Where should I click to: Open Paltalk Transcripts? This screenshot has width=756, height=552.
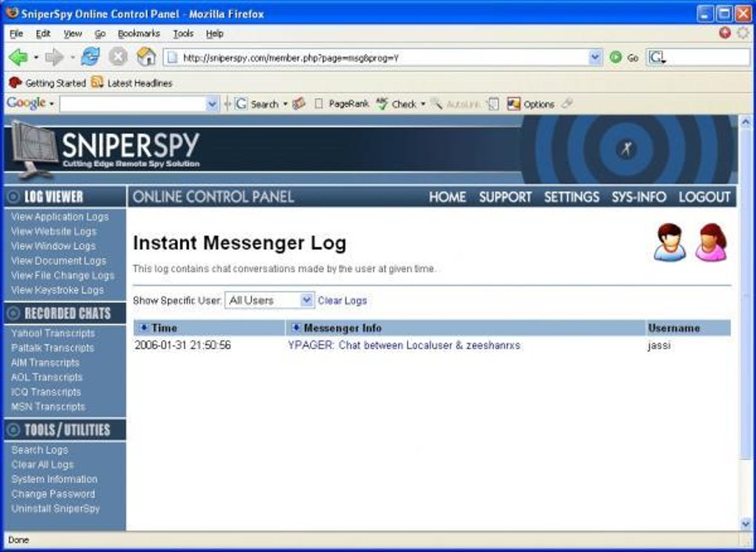click(x=53, y=348)
